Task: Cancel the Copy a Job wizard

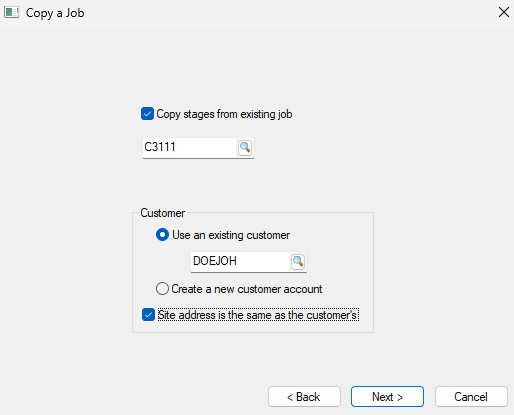Action: [471, 397]
